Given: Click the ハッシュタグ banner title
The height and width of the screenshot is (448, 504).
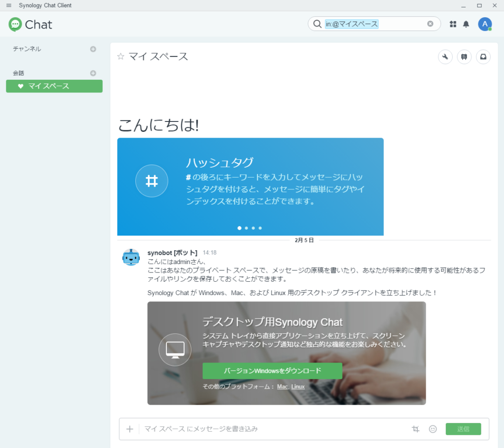Looking at the screenshot, I should 220,162.
